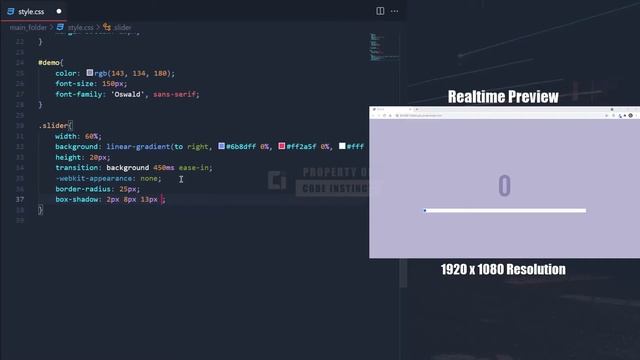Click the code minimap in the editor

tap(384, 47)
